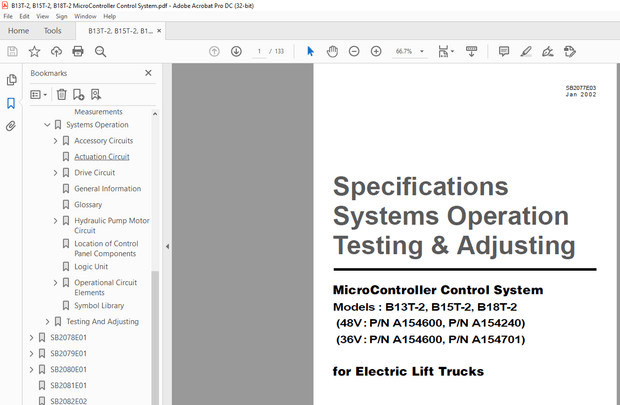Screen dimensions: 620x405
Task: Open the File menu
Action: [8, 17]
